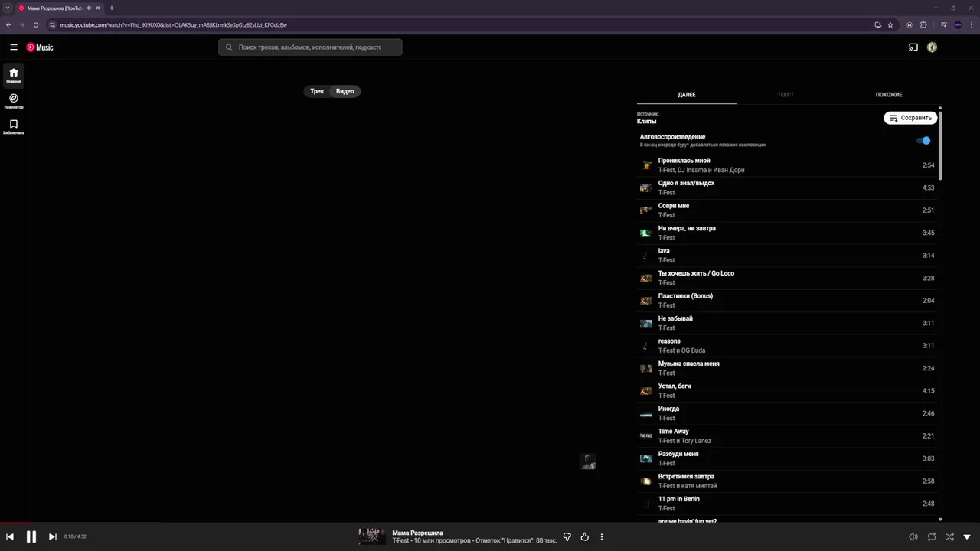Viewport: 980px width, 551px height.
Task: Open the ТЕКСТ lyrics tab
Action: pos(786,95)
